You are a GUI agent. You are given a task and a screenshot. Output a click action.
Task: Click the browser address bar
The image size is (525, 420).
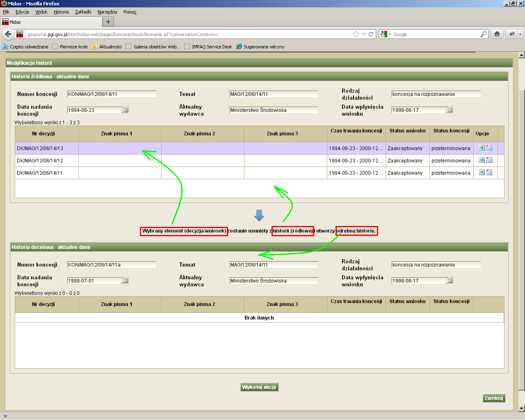[x=189, y=34]
